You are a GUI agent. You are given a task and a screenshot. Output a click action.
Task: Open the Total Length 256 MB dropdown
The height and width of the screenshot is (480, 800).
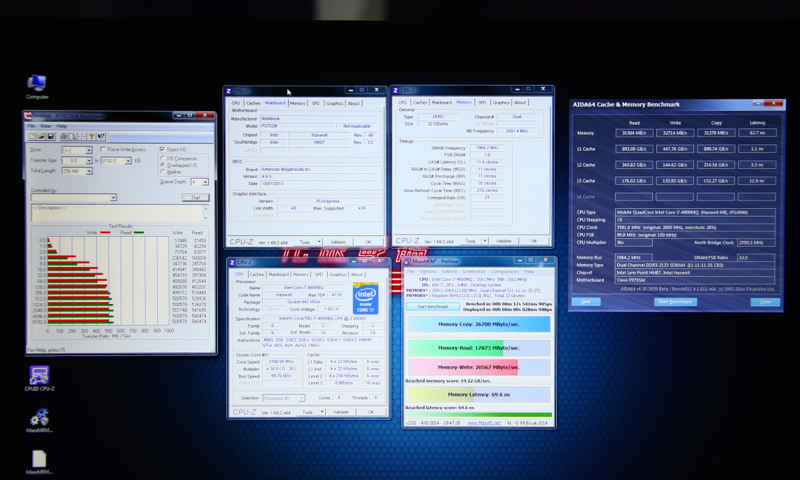coord(89,171)
